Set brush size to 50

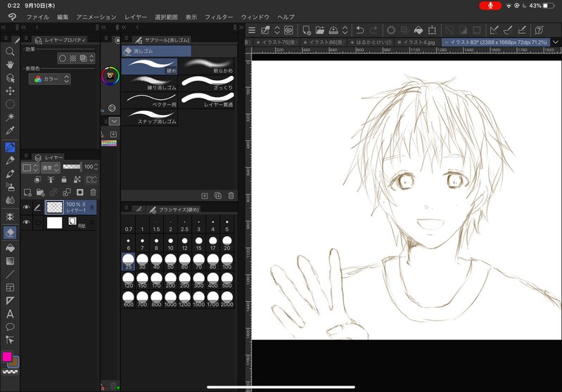[170, 262]
